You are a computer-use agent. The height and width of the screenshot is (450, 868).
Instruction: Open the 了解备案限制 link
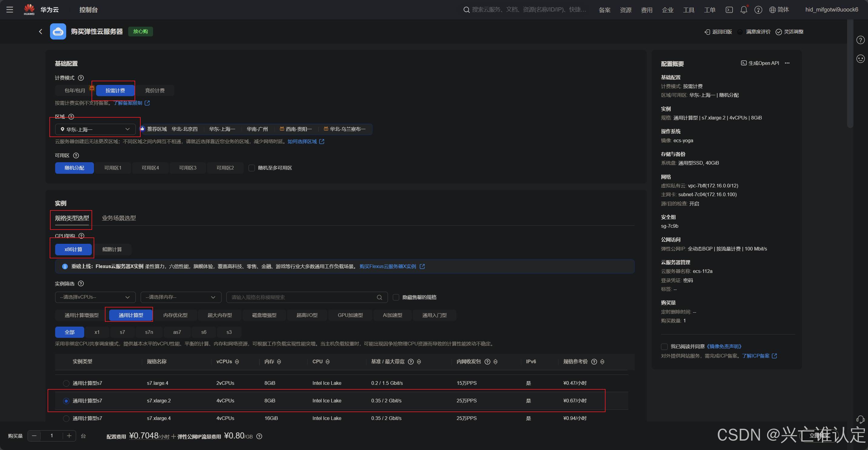point(132,103)
